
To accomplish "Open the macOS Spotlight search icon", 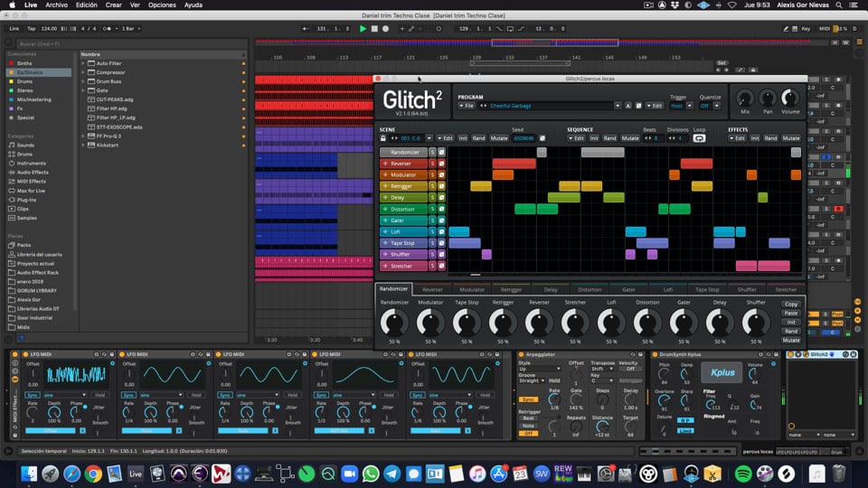I will click(x=839, y=5).
